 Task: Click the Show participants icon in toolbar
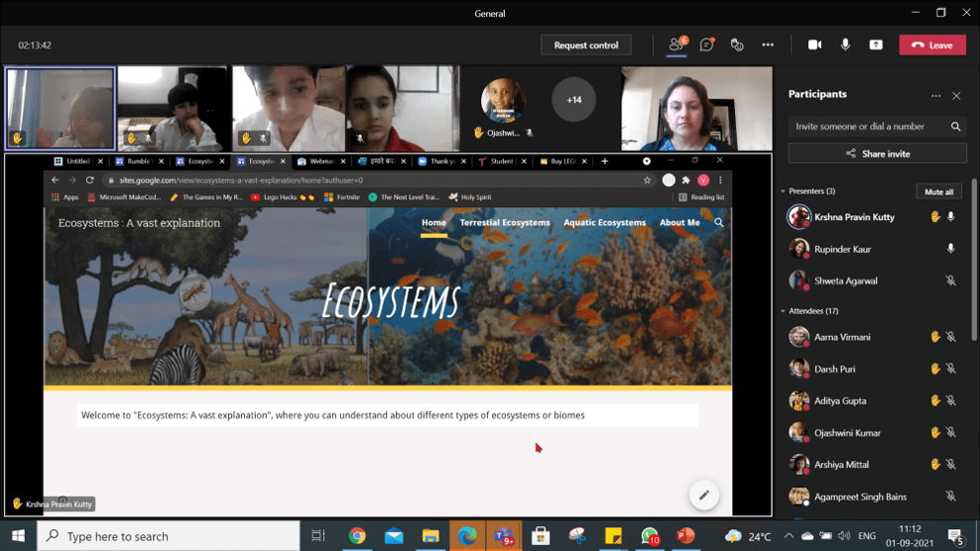pos(676,45)
